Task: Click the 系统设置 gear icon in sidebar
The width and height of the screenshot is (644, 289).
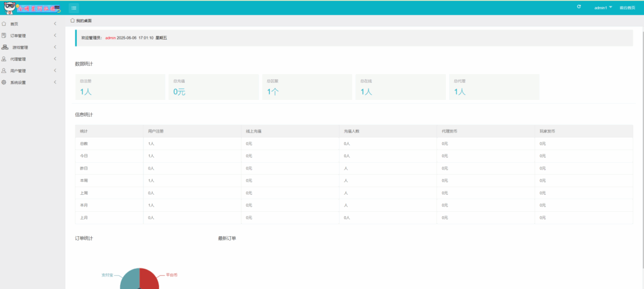Action: click(4, 82)
